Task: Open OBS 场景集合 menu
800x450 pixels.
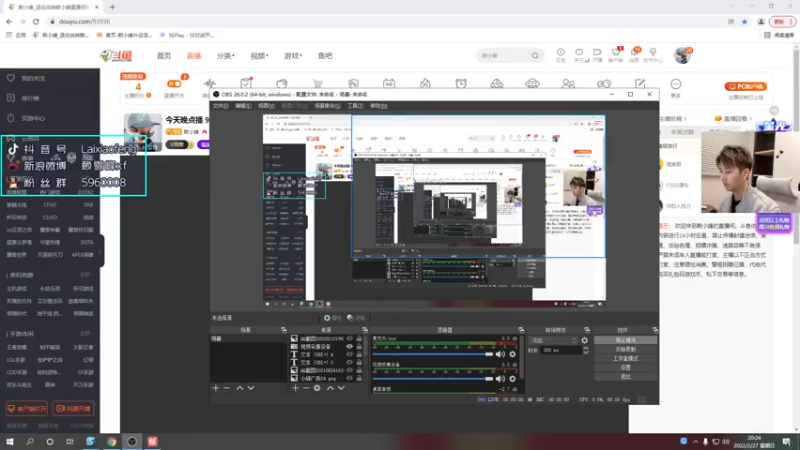Action: (328, 106)
